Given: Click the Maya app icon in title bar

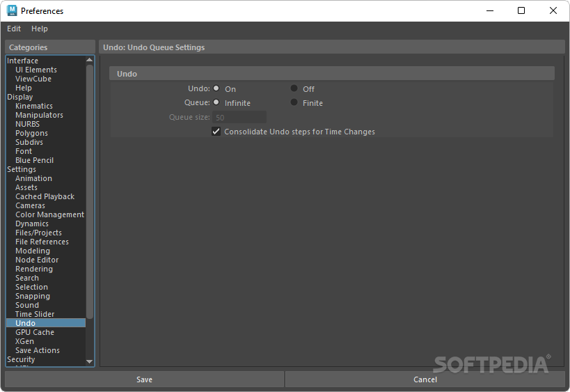Looking at the screenshot, I should coord(12,11).
